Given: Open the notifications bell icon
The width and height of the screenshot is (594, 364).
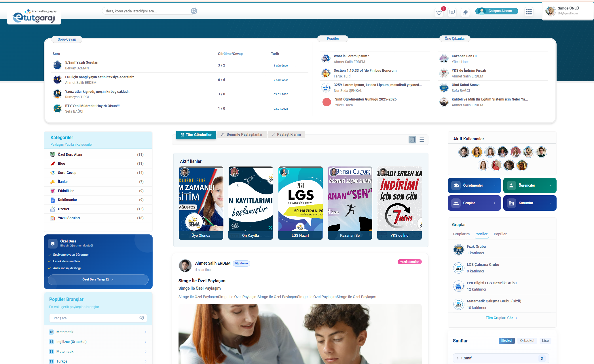Looking at the screenshot, I should pos(439,12).
